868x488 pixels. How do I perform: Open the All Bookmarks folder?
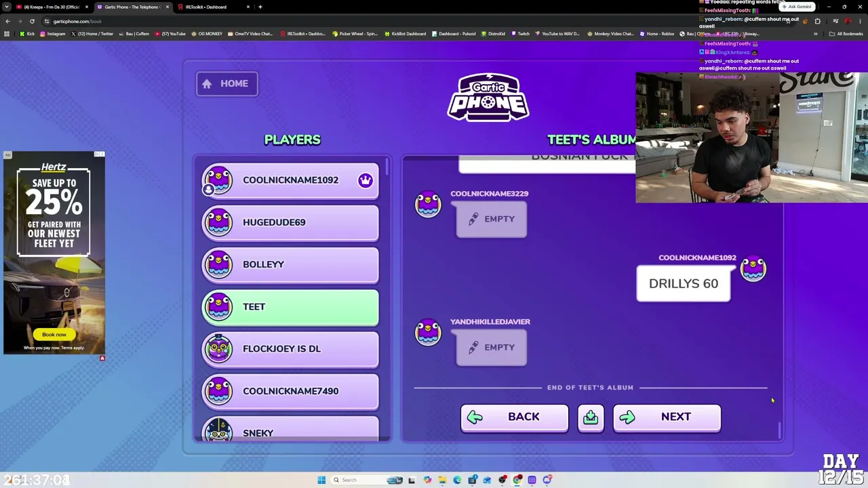(x=846, y=34)
